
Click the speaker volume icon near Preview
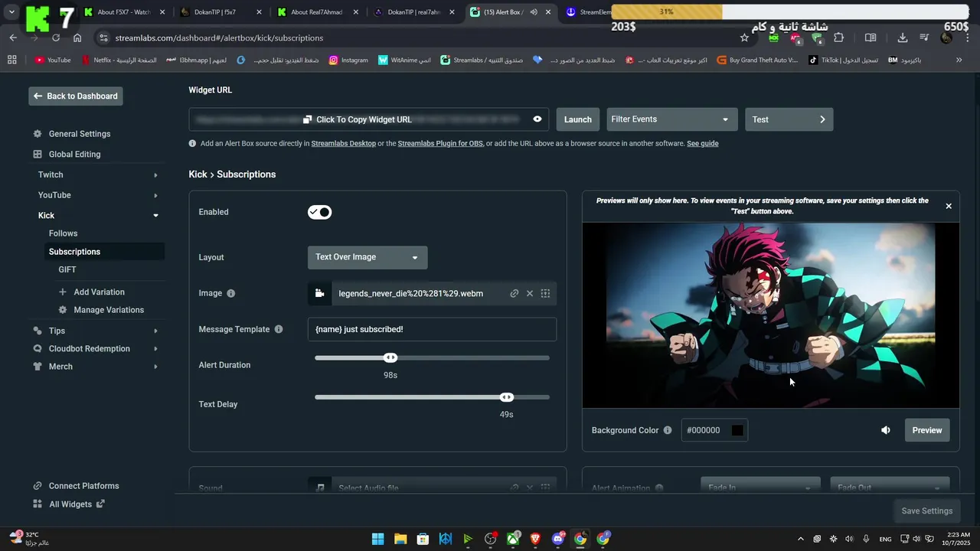pyautogui.click(x=886, y=430)
